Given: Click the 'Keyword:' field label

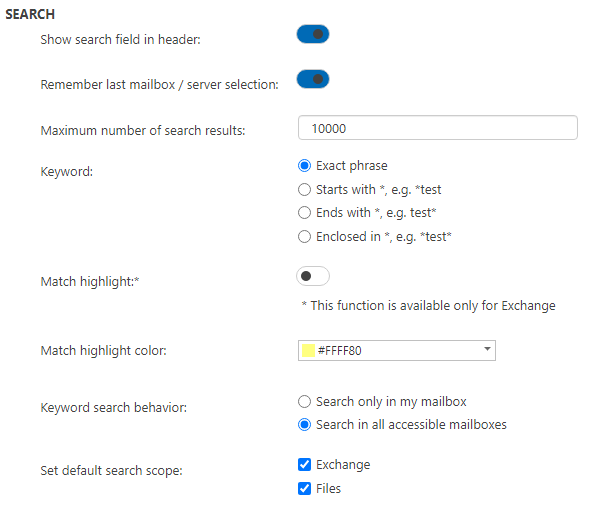Looking at the screenshot, I should coord(67,172).
